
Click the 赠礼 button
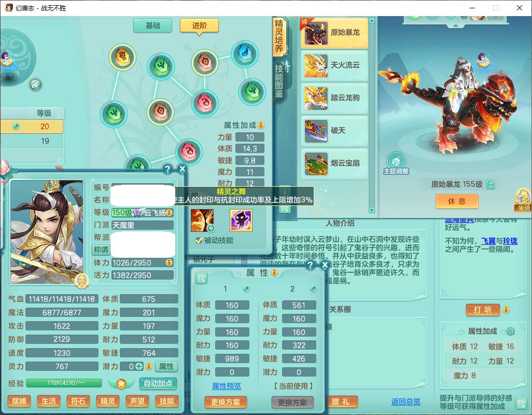click(342, 402)
